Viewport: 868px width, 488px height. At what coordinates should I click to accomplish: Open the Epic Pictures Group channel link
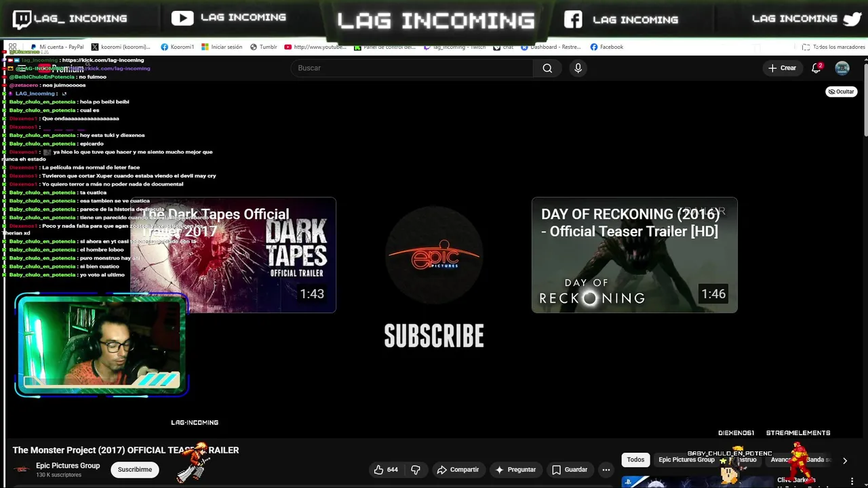point(68,466)
